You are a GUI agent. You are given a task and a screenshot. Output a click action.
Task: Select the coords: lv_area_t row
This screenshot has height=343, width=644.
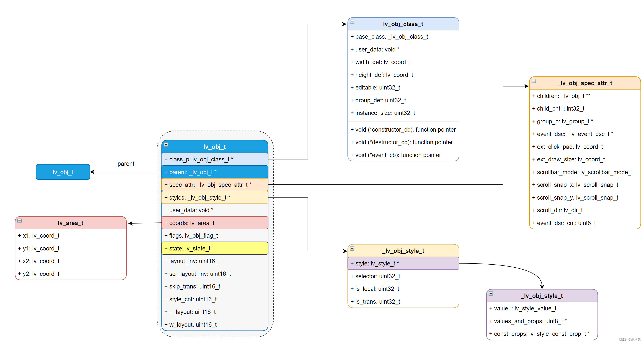tap(214, 223)
